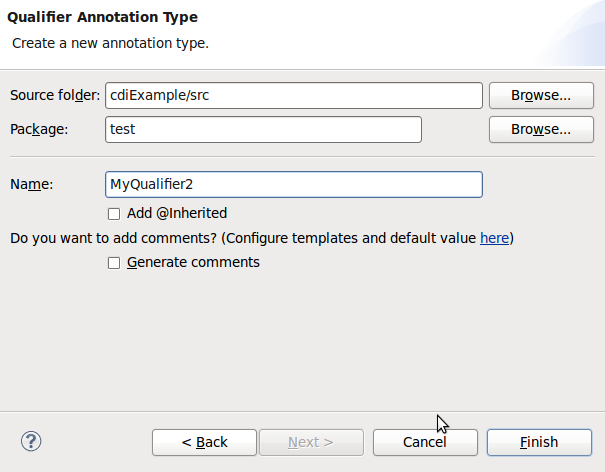Browse for a source folder
Screen dimensions: 605x472
(541, 95)
